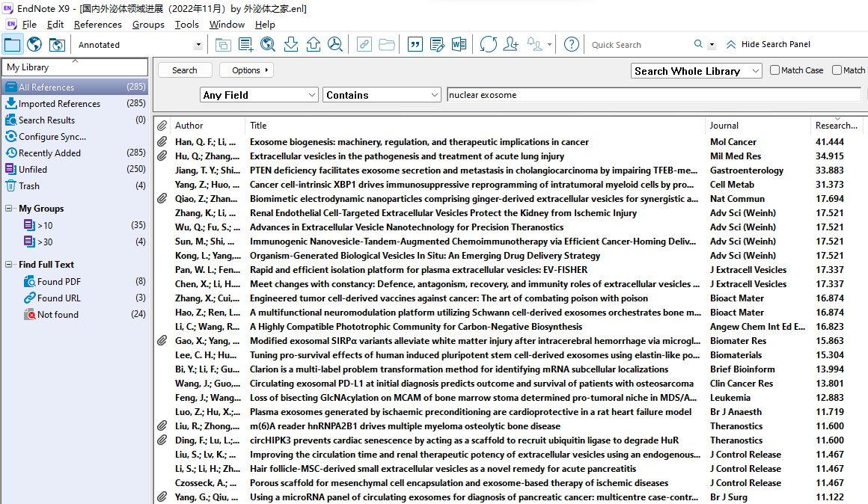Click the Open File folder toolbar icon
The image size is (868, 504).
point(386,44)
